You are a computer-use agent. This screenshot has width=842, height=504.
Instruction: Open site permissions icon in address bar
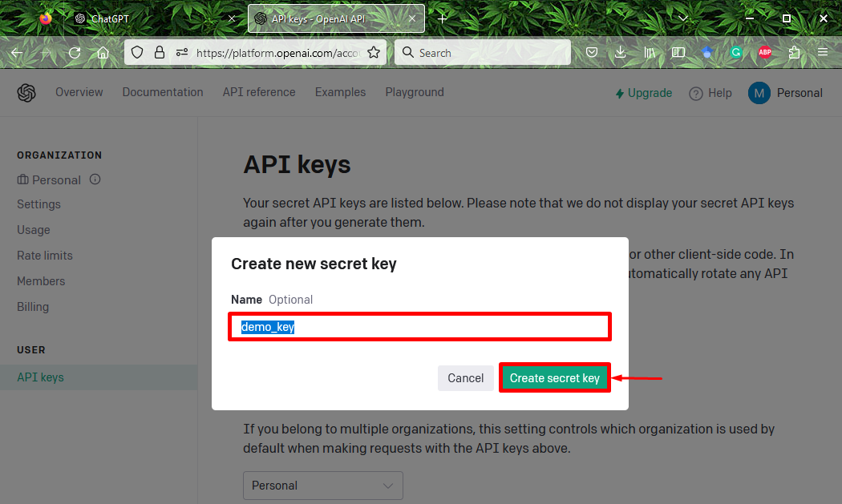coord(182,53)
